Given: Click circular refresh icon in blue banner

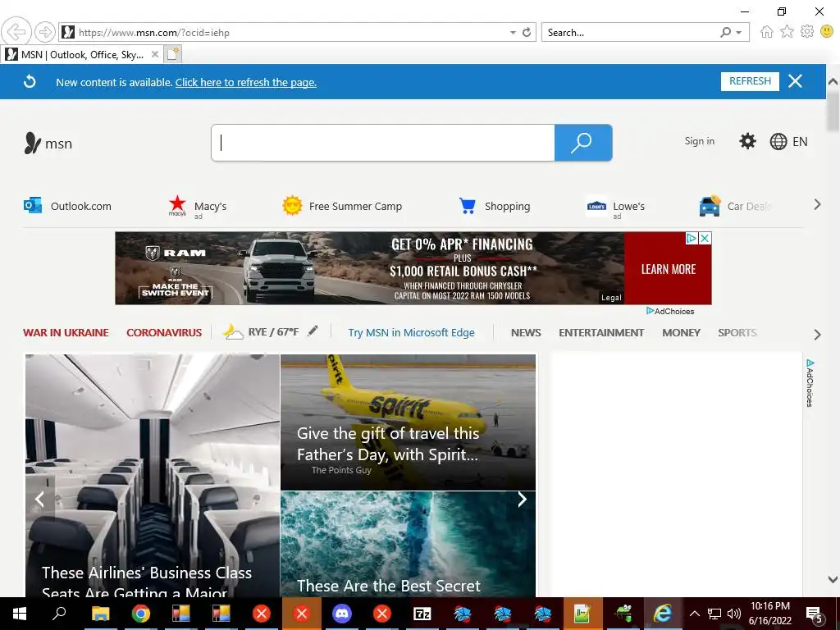Looking at the screenshot, I should coord(30,81).
